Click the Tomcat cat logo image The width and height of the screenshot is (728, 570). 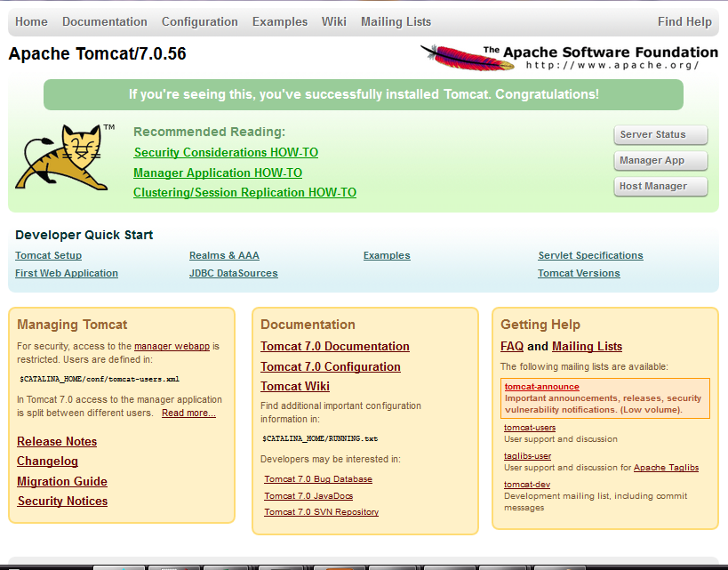tap(65, 157)
